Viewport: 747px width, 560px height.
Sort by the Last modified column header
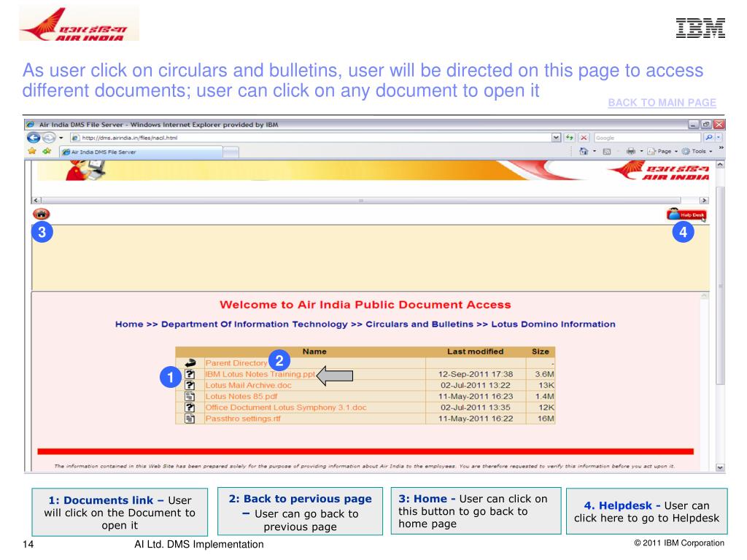pos(475,351)
